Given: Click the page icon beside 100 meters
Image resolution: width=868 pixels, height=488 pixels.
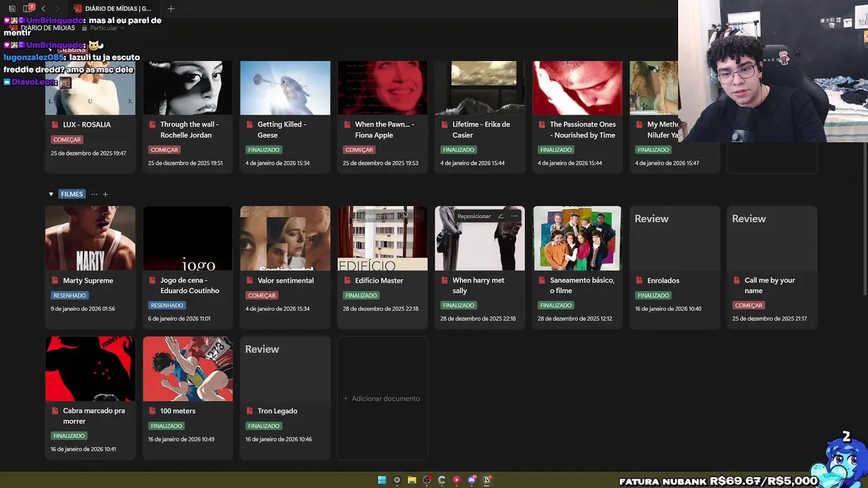Looking at the screenshot, I should (153, 411).
